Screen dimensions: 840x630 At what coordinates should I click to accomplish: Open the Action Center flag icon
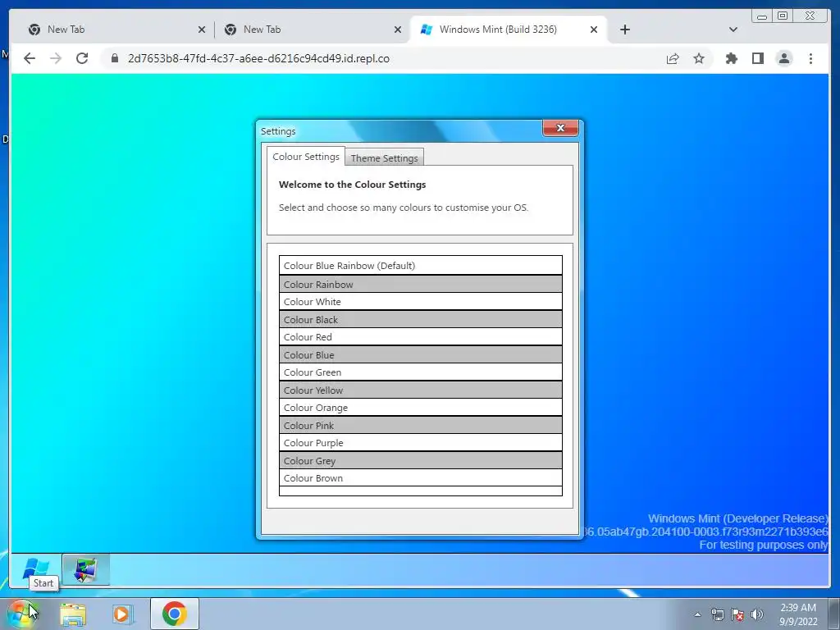(x=737, y=614)
